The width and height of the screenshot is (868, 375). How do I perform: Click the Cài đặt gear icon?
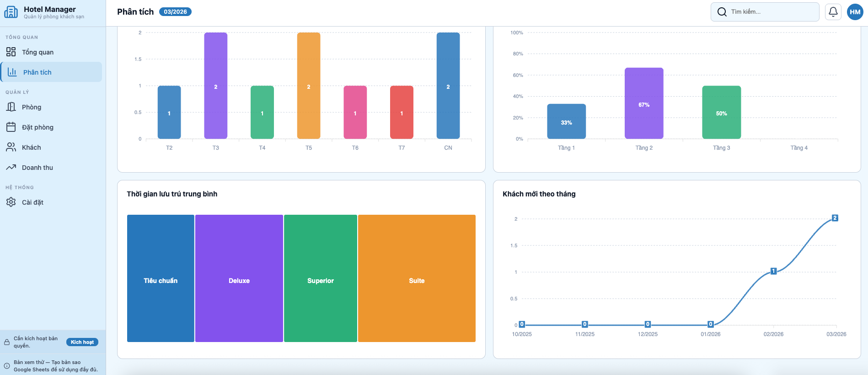(x=11, y=202)
